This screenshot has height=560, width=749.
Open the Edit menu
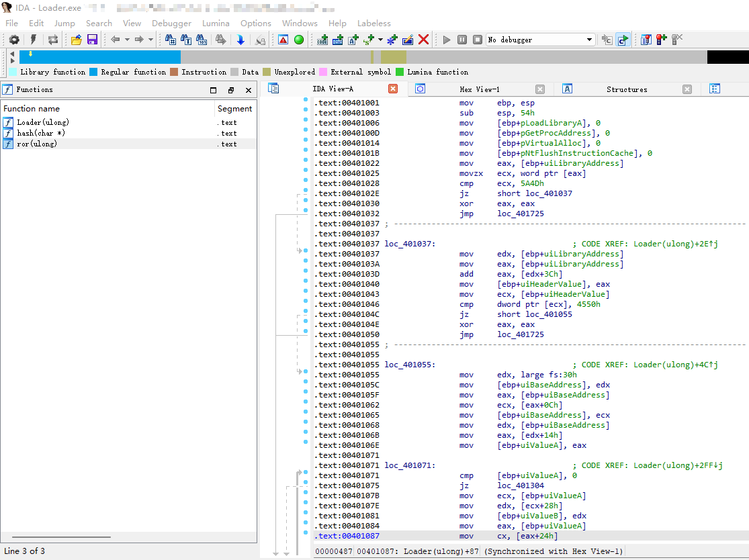pos(36,23)
